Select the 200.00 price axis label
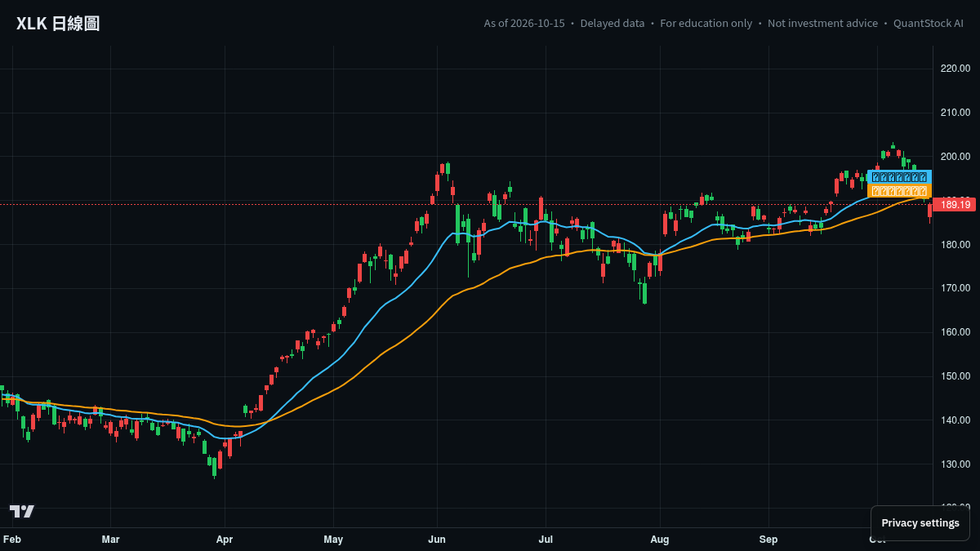 pyautogui.click(x=955, y=157)
